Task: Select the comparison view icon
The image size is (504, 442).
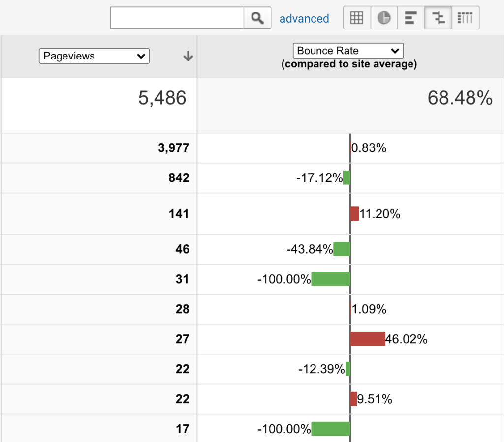Action: 438,18
